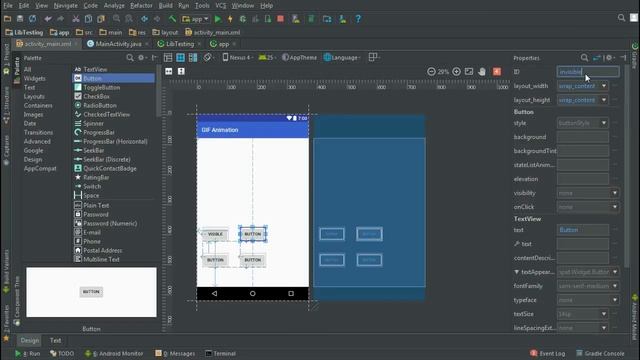Click the Cut scissors icon
640x360 pixels.
pyautogui.click(x=76, y=19)
